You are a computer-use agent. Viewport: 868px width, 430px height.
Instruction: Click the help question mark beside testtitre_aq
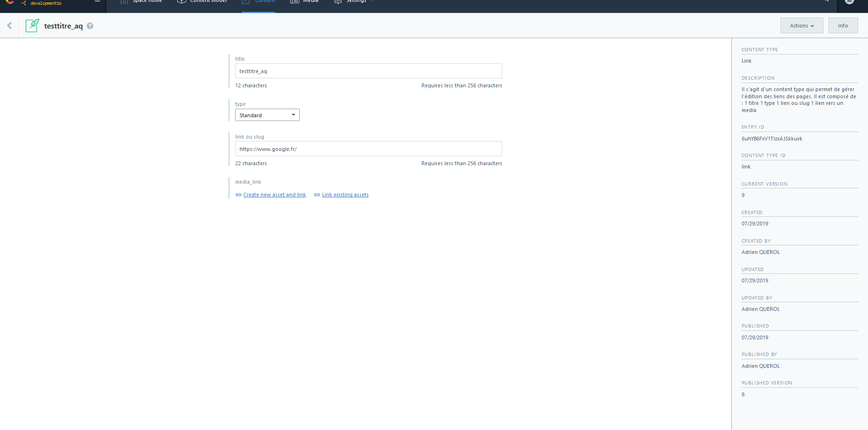89,26
